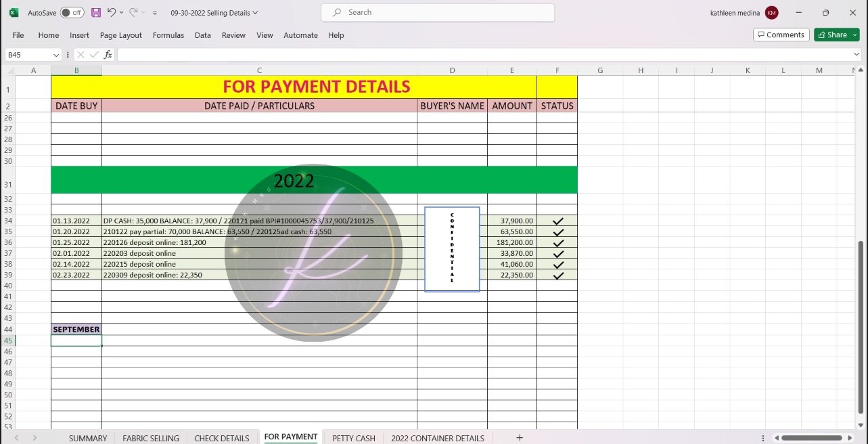Image resolution: width=868 pixels, height=444 pixels.
Task: Expand the formula bar chevron
Action: click(857, 55)
